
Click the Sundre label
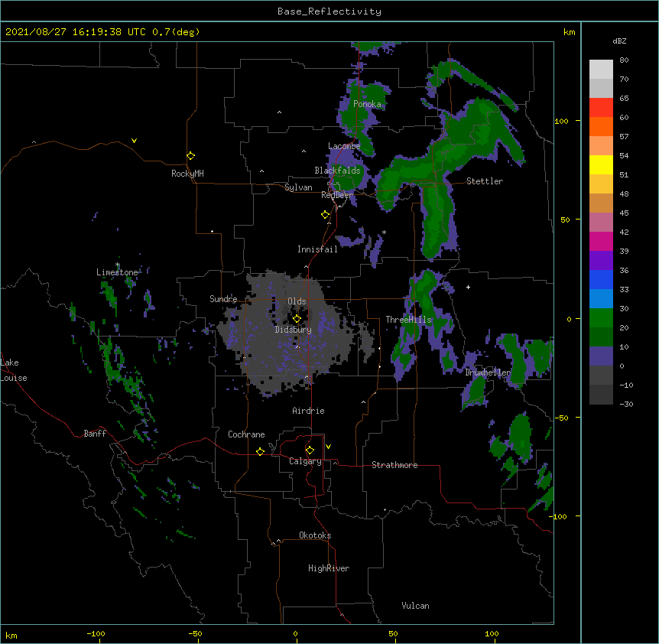pos(223,299)
